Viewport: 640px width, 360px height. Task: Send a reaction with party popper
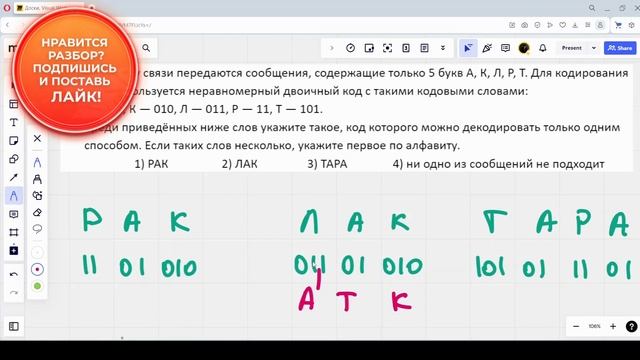click(x=487, y=48)
